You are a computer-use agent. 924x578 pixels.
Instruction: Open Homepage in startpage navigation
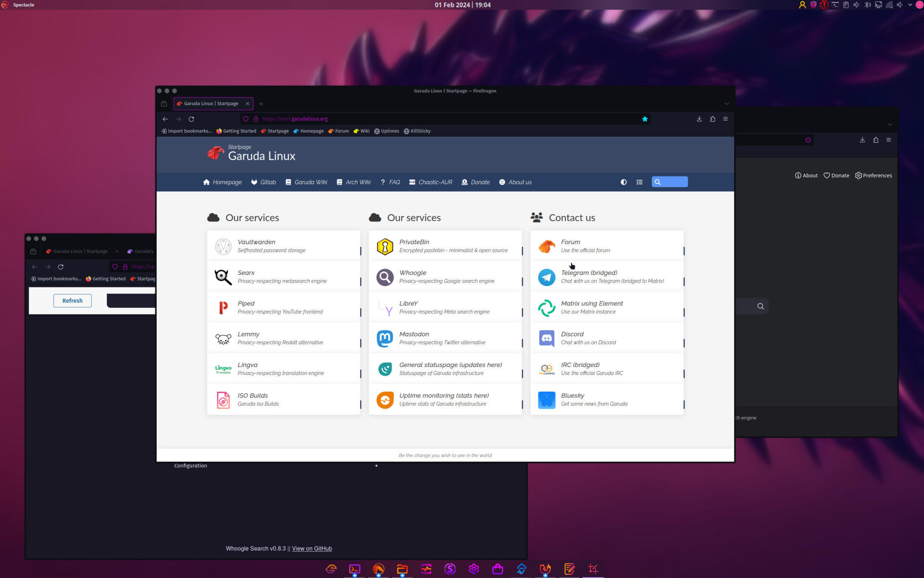[222, 182]
